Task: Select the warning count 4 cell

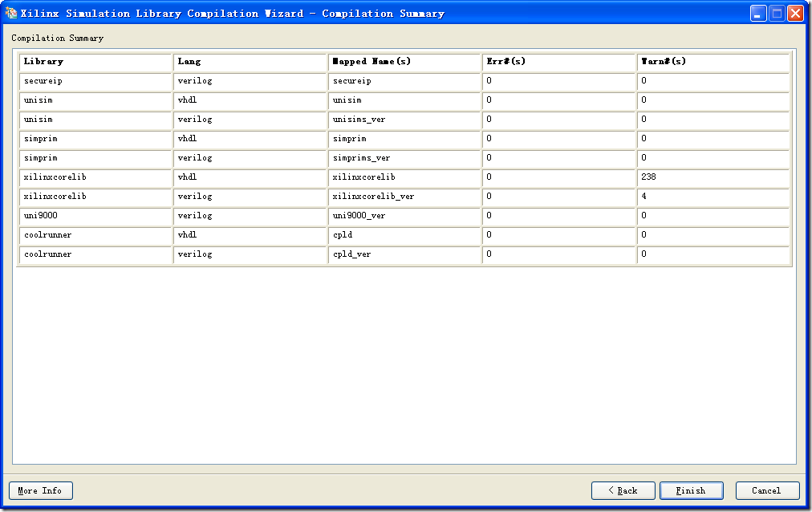Action: point(713,197)
